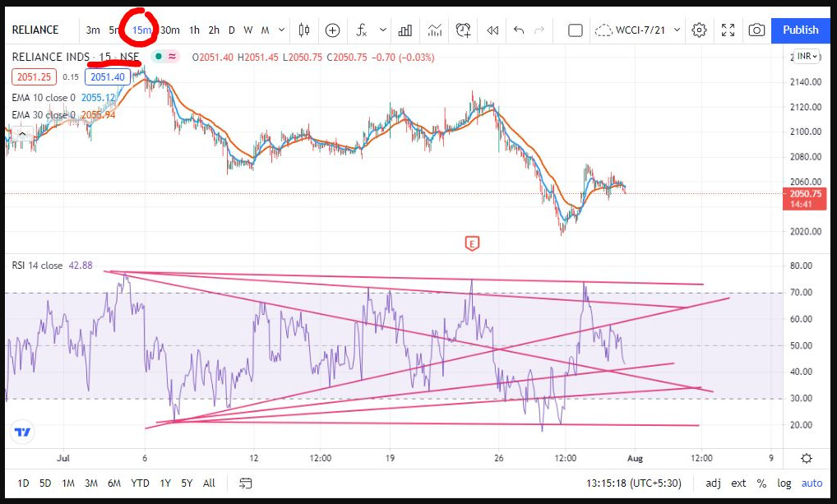Image resolution: width=837 pixels, height=504 pixels.
Task: Select the YTD date range
Action: coord(140,483)
